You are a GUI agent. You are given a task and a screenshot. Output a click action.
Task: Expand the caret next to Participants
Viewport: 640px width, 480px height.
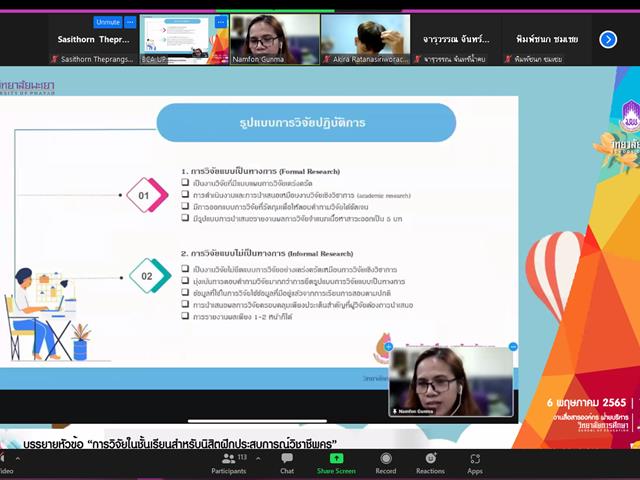tap(258, 459)
